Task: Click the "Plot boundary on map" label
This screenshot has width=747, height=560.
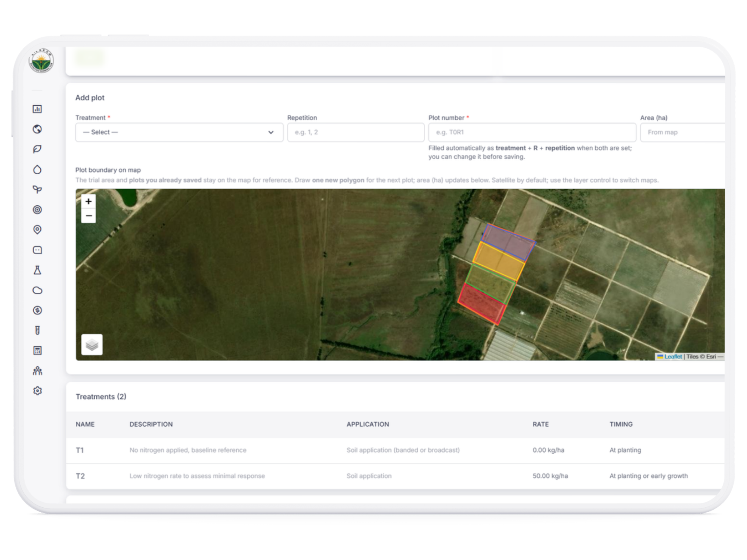Action: tap(108, 170)
